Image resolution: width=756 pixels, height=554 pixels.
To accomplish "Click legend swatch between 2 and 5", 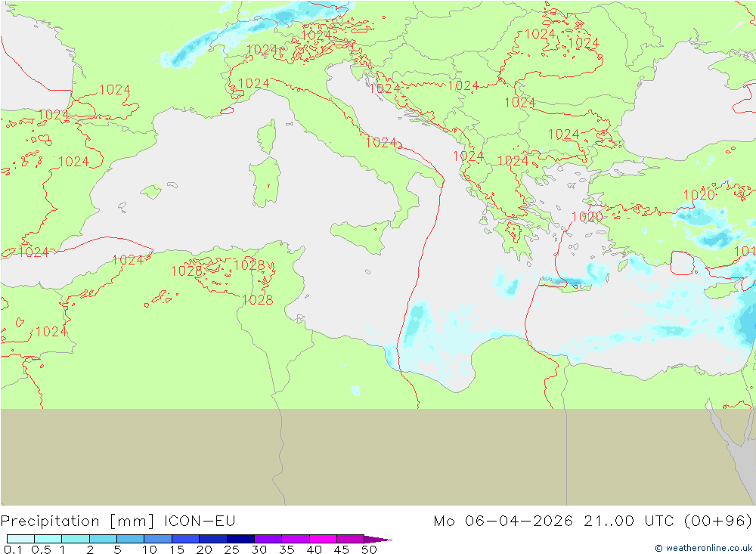I will tap(103, 539).
